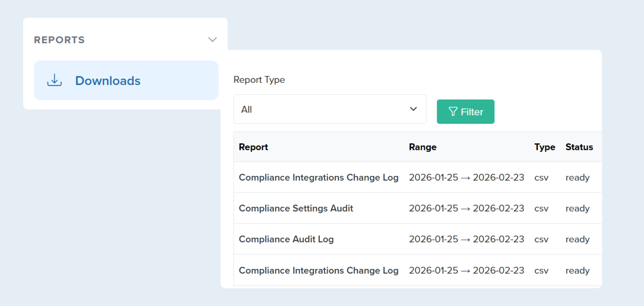This screenshot has height=306, width=644.
Task: Click ready status for Compliance Settings Audit
Action: click(x=577, y=208)
